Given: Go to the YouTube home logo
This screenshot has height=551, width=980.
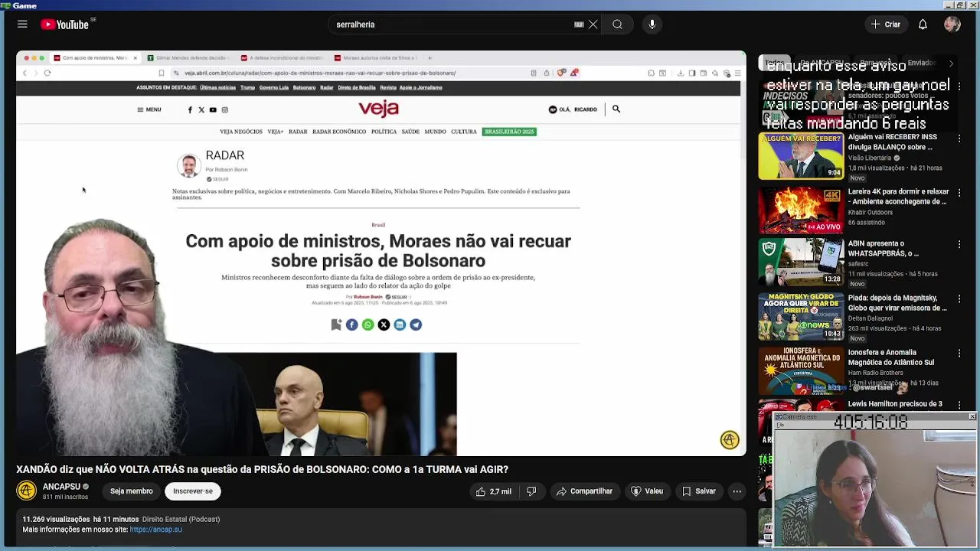Looking at the screenshot, I should click(65, 24).
